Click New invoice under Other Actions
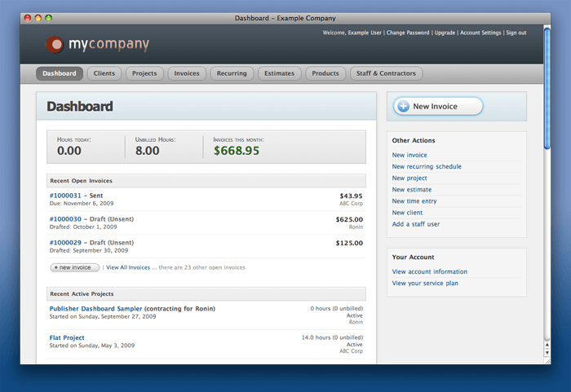Viewport: 571px width, 392px height. coord(409,155)
